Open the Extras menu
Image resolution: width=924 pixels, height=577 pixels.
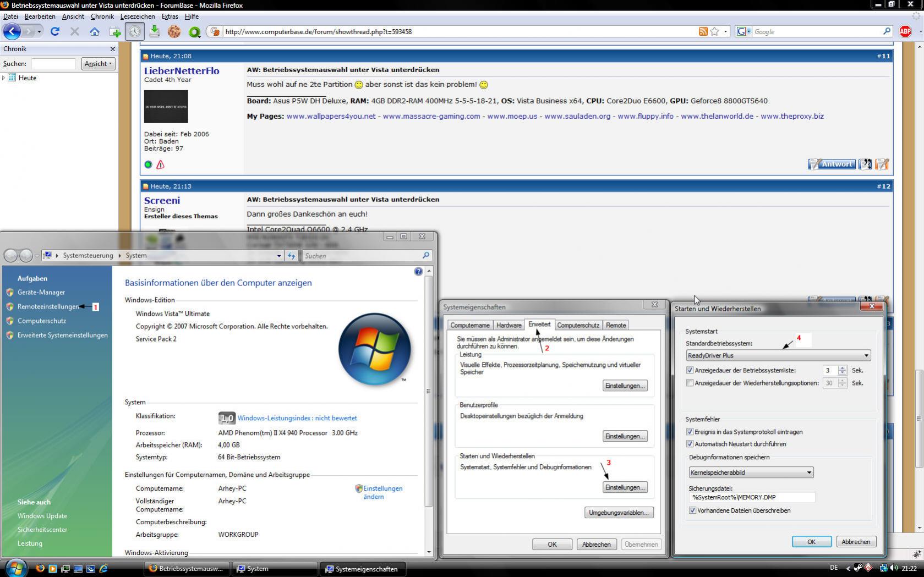170,17
